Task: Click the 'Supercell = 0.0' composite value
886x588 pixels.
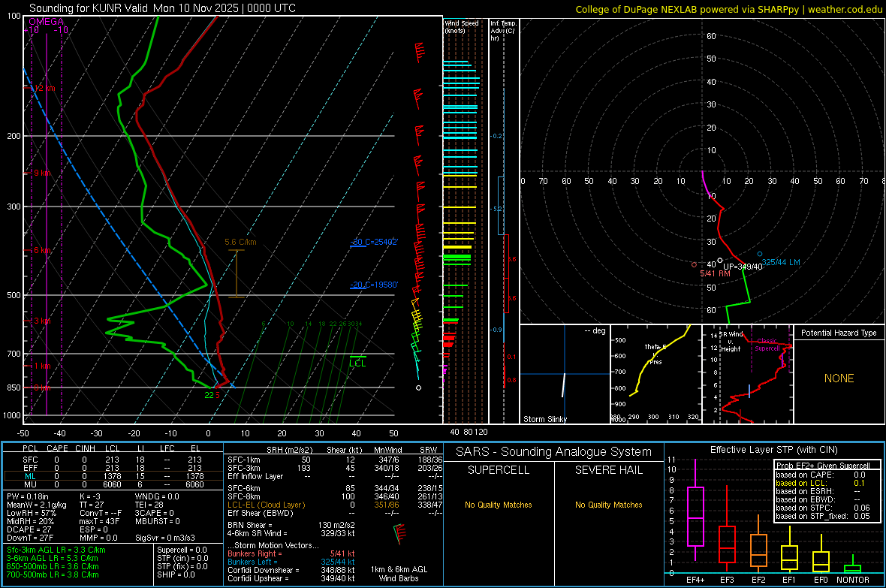Action: click(182, 550)
